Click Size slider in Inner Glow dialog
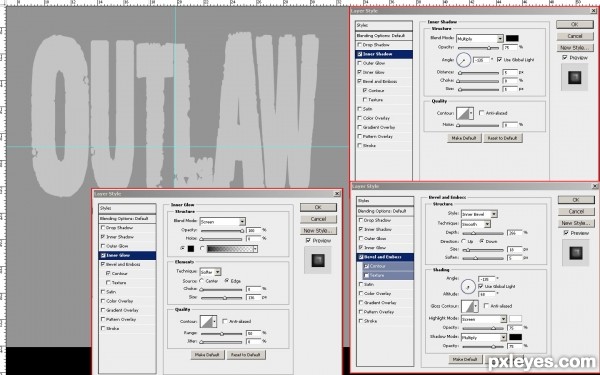 coord(222,298)
